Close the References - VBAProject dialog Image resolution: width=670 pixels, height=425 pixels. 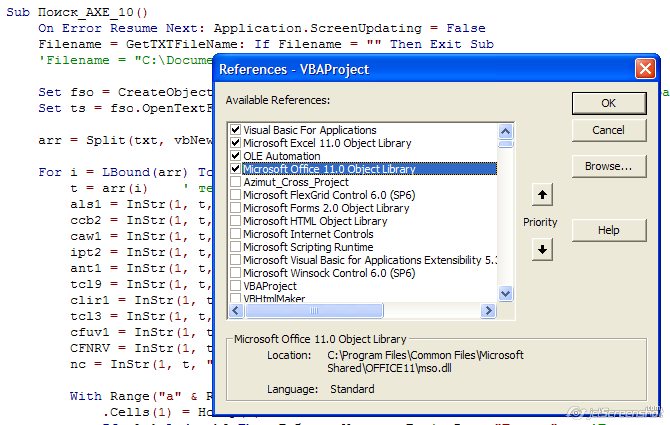click(x=645, y=68)
